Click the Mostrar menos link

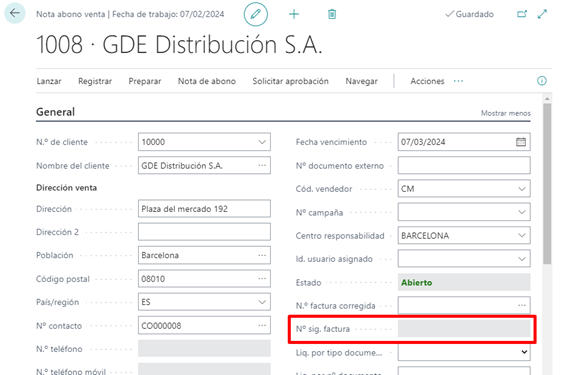point(506,113)
